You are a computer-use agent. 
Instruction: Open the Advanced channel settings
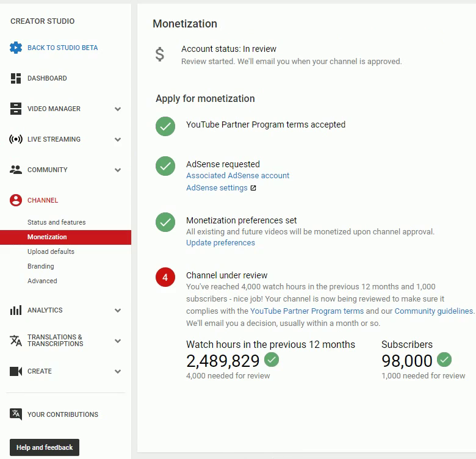(42, 281)
